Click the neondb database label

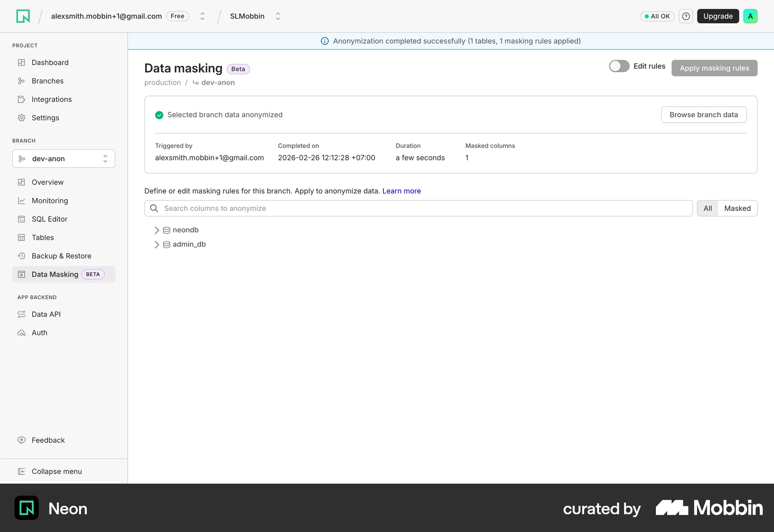coord(185,230)
